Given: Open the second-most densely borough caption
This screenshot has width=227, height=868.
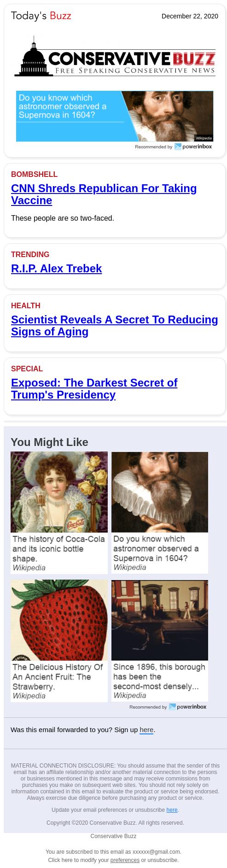Looking at the screenshot, I should coord(159,676).
